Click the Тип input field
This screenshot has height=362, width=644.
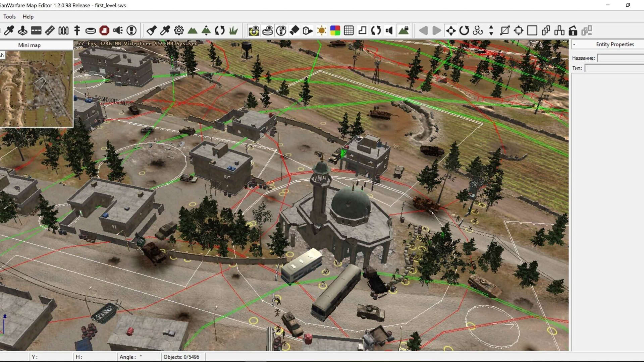point(614,68)
